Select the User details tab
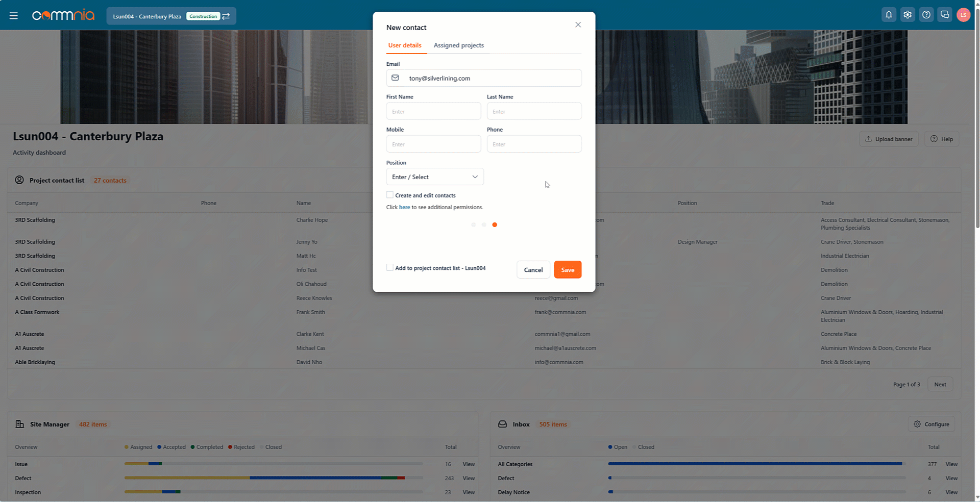The image size is (980, 502). (405, 45)
